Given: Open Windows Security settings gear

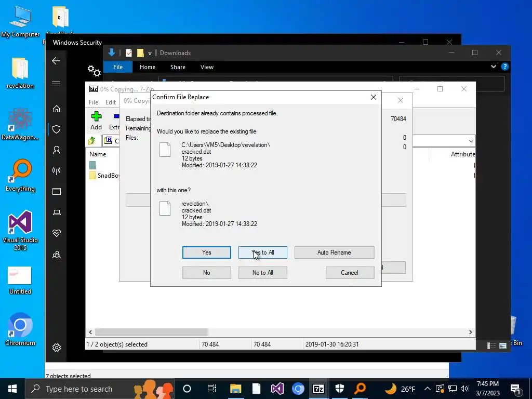Looking at the screenshot, I should coord(56,348).
